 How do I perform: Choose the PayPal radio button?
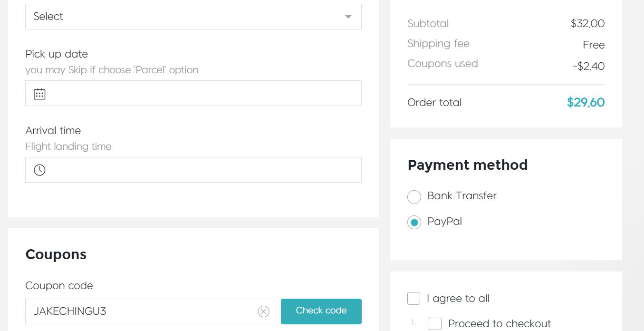pos(414,222)
